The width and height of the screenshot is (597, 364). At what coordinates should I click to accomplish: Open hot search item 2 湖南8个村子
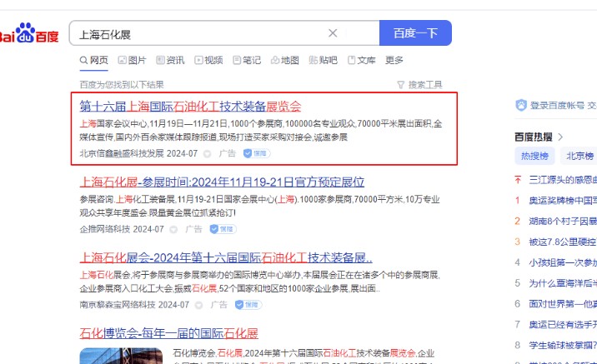(563, 221)
